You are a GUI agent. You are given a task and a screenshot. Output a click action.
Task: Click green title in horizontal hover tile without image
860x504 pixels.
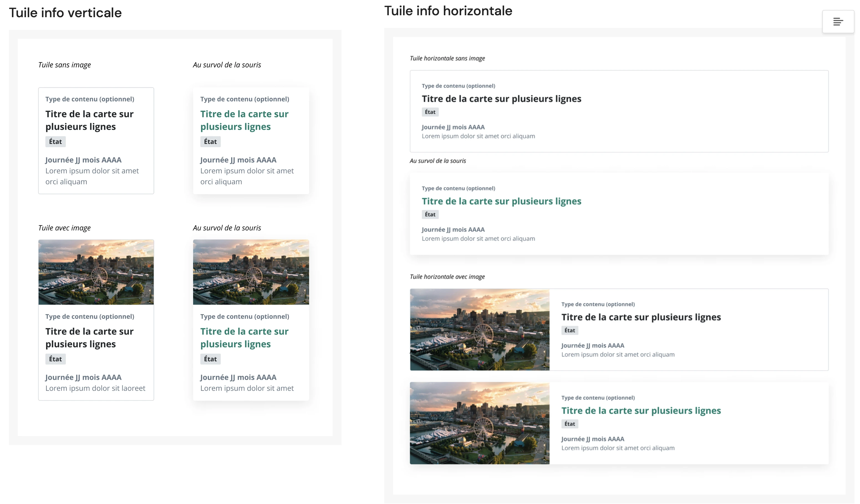pos(501,201)
